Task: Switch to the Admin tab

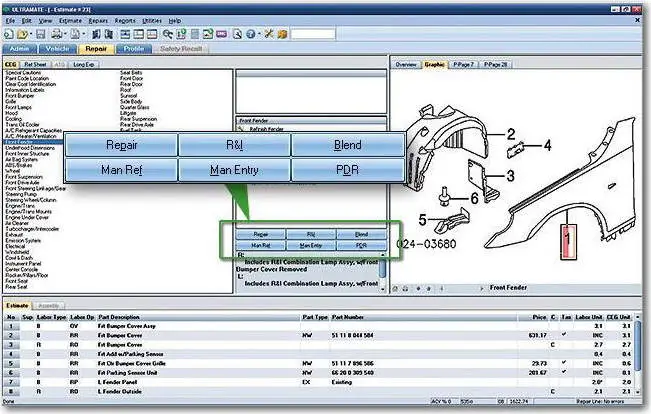Action: (20, 49)
